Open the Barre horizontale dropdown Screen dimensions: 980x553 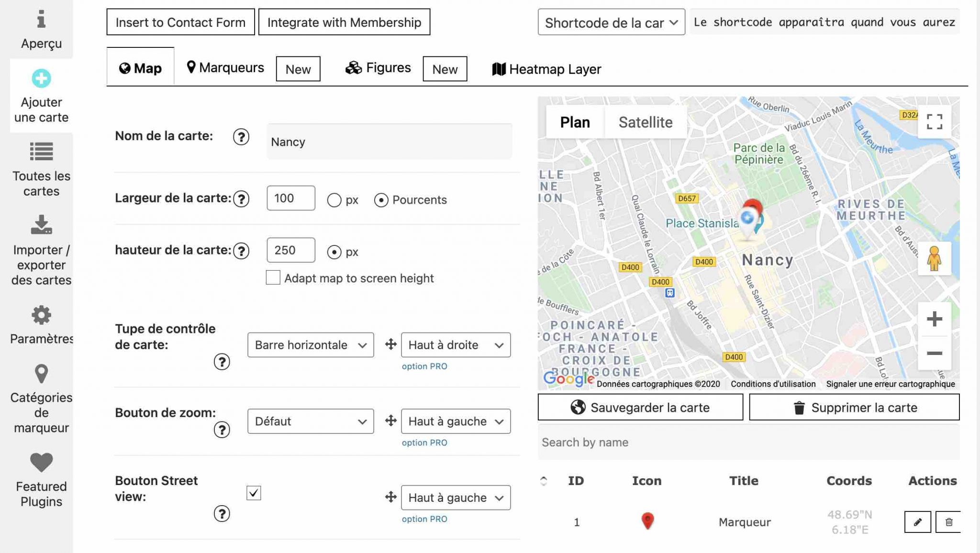pyautogui.click(x=311, y=345)
